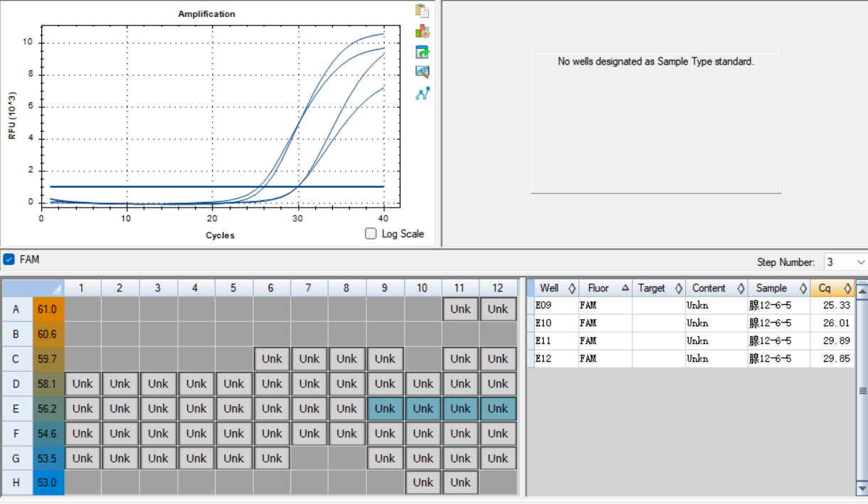
Task: Click the E12 row well cell
Action: [556, 359]
